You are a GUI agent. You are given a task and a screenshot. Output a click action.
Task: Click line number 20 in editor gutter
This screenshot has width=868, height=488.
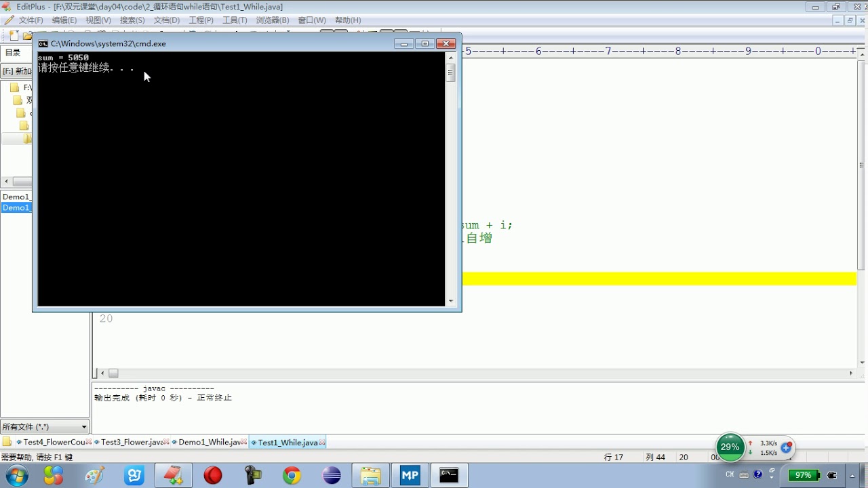106,319
